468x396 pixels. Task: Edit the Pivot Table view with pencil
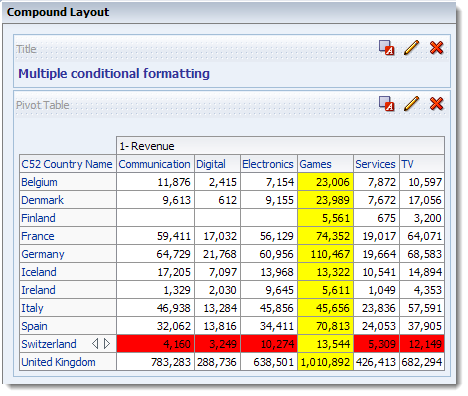pos(411,104)
